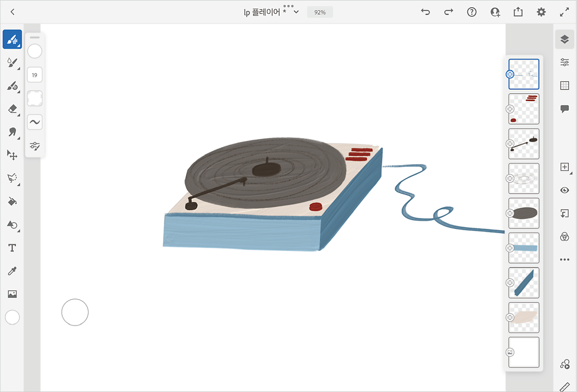Open more layer actions (three dots)
577x392 pixels.
point(565,260)
